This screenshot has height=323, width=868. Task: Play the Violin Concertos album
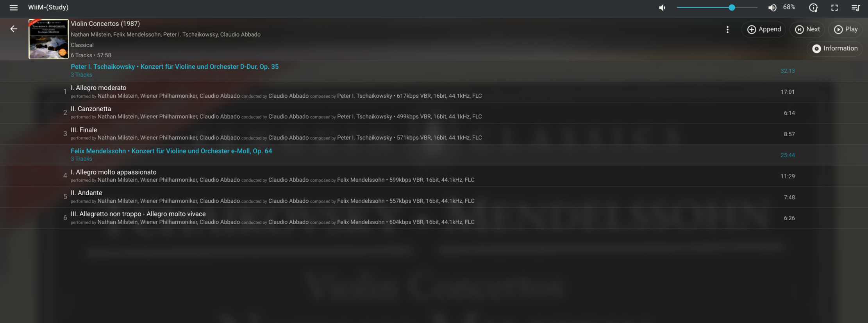click(846, 29)
